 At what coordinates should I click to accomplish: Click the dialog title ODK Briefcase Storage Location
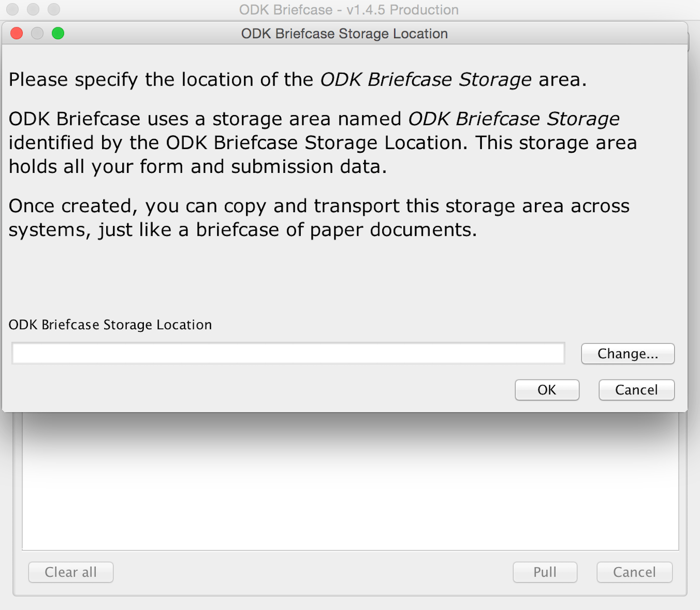pyautogui.click(x=344, y=33)
